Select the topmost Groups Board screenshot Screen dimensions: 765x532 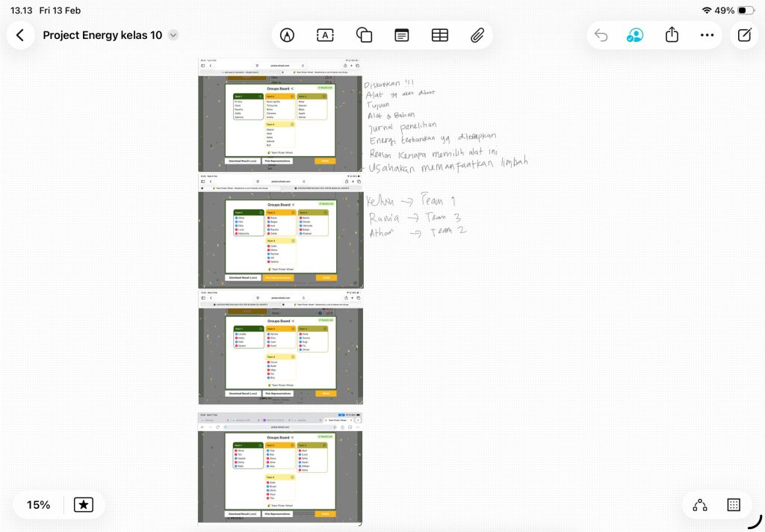(280, 114)
